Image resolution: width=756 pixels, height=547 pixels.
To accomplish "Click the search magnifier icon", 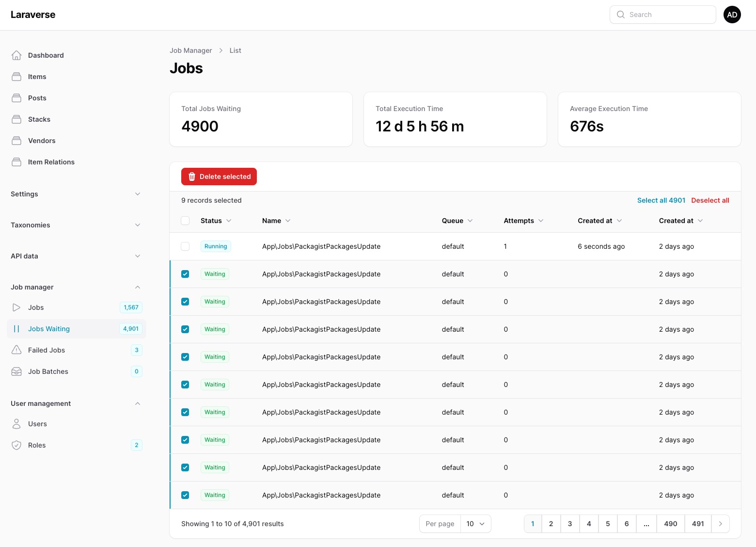I will [x=621, y=15].
